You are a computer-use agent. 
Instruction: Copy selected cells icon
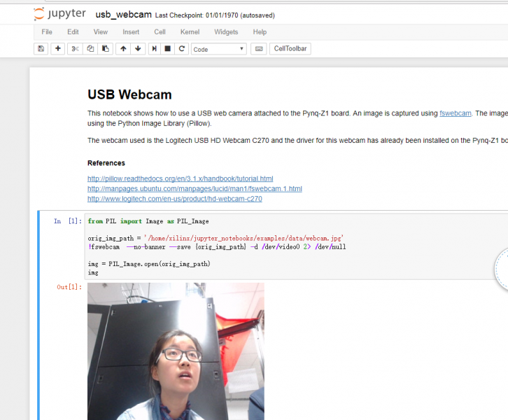point(90,48)
